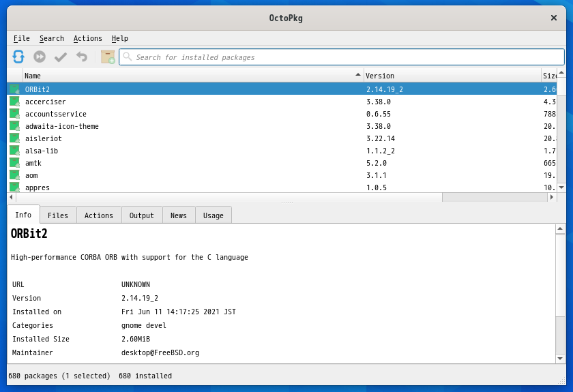Switch to the Actions tab
Image resolution: width=573 pixels, height=392 pixels.
(x=99, y=215)
